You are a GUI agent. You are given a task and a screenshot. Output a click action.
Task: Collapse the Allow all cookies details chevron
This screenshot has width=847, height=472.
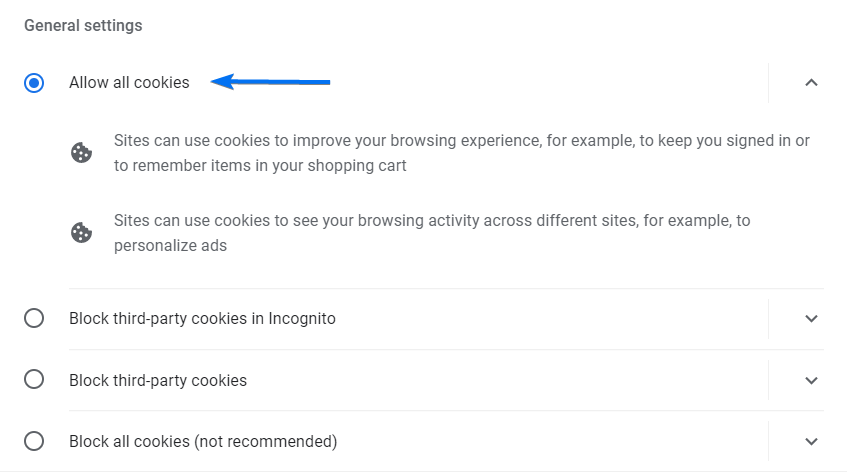click(x=811, y=83)
